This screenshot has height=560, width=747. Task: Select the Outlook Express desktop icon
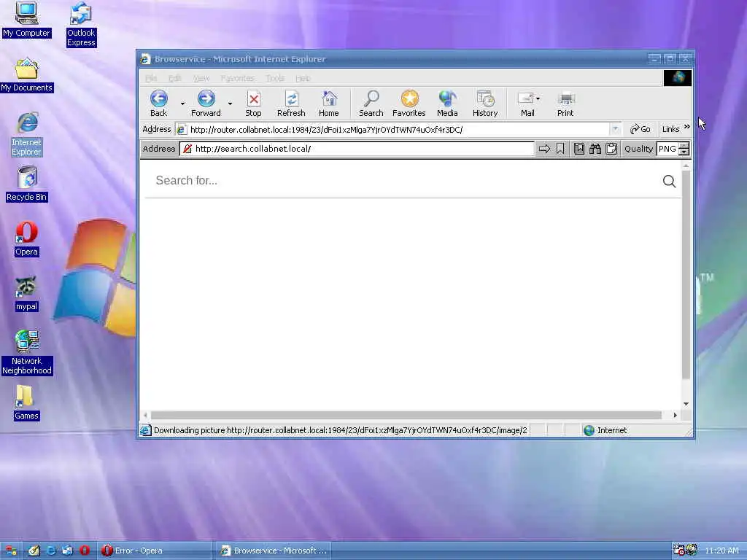coord(81,24)
